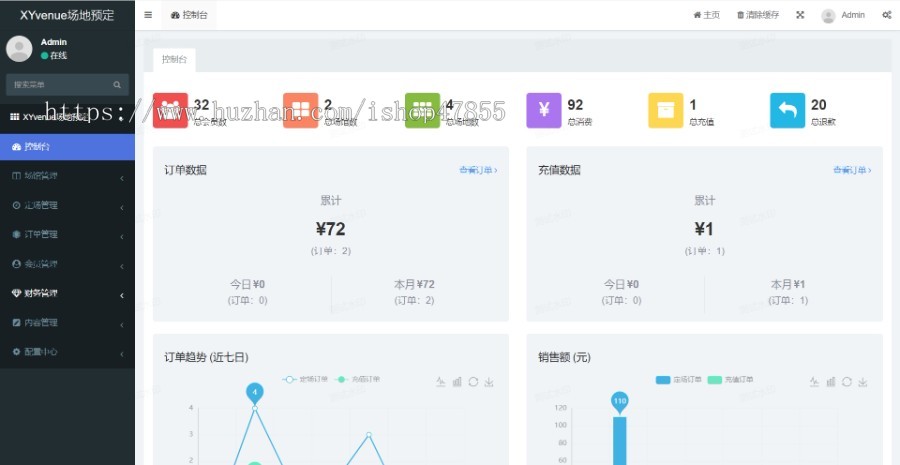Viewport: 900px width, 465px height.
Task: Click 本月¥1 in the recharge data panel
Action: [788, 284]
